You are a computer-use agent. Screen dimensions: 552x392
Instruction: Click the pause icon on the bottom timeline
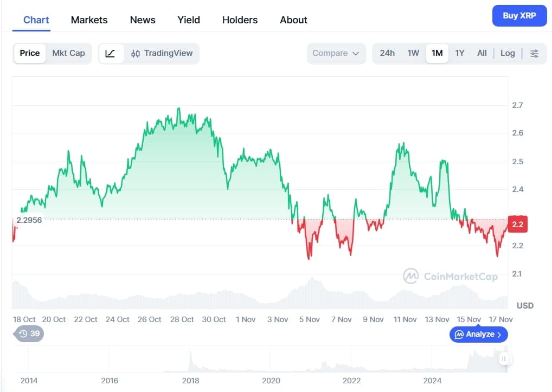click(504, 358)
